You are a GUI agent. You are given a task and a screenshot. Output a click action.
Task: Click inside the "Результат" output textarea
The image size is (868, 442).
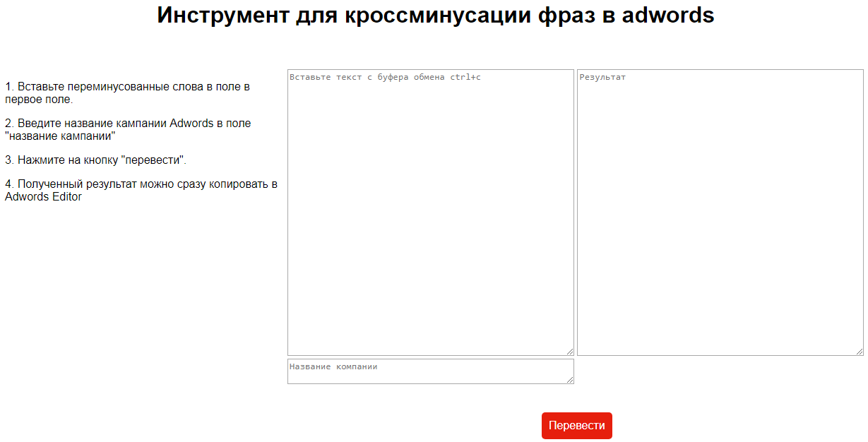coord(720,212)
